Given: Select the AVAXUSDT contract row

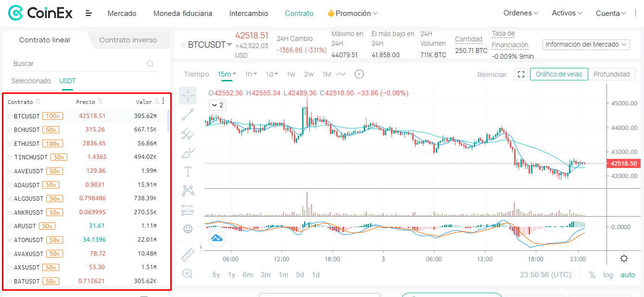Looking at the screenshot, I should point(86,254).
